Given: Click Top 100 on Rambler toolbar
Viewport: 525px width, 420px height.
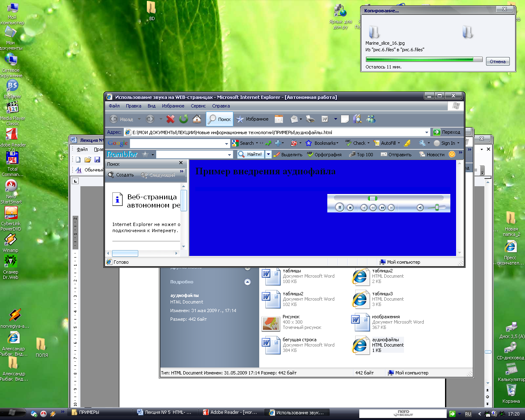Looking at the screenshot, I should point(361,155).
